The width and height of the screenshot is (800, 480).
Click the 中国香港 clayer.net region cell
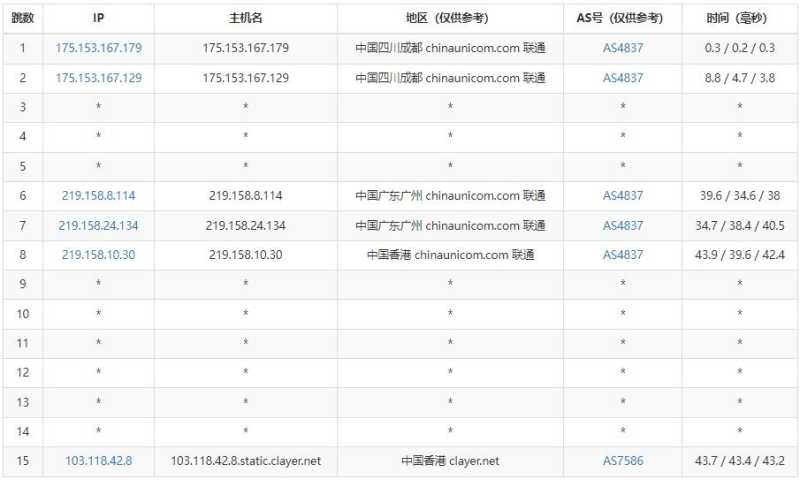(450, 461)
